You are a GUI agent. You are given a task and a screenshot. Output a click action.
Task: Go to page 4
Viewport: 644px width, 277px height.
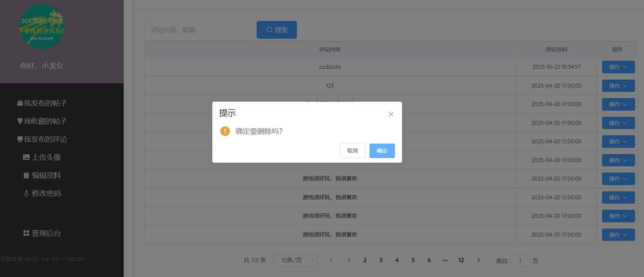coord(397,260)
